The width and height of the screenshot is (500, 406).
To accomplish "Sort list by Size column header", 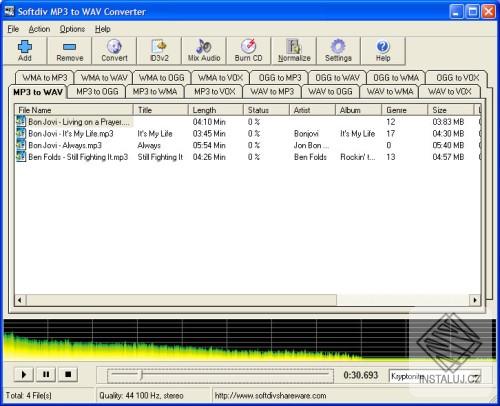I will click(x=451, y=110).
